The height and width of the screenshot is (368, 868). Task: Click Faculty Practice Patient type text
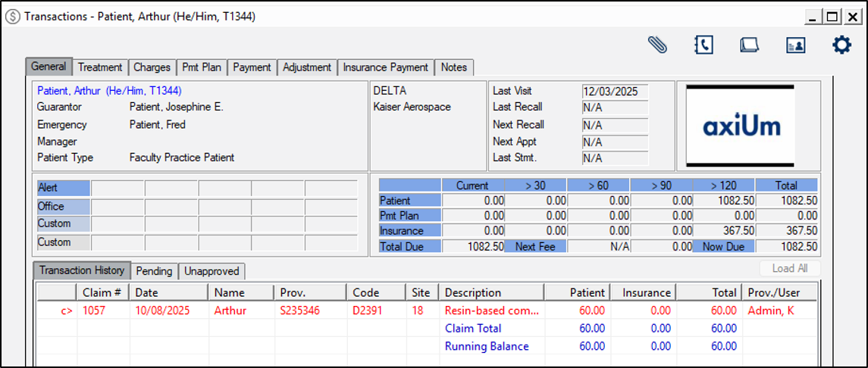(x=182, y=157)
